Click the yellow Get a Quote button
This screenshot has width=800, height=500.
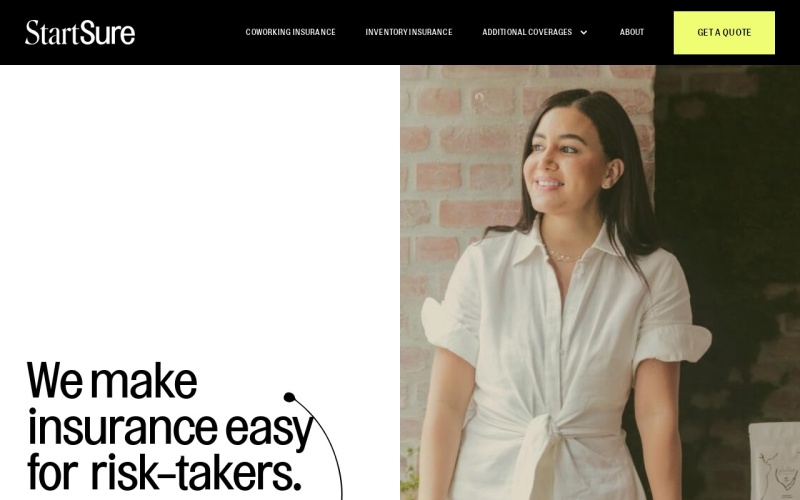pos(724,33)
